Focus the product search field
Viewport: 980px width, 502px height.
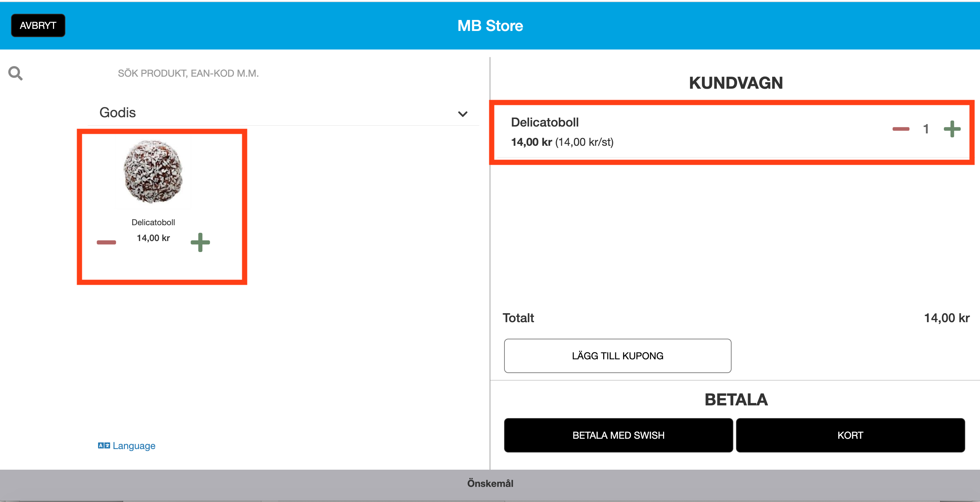tap(188, 73)
